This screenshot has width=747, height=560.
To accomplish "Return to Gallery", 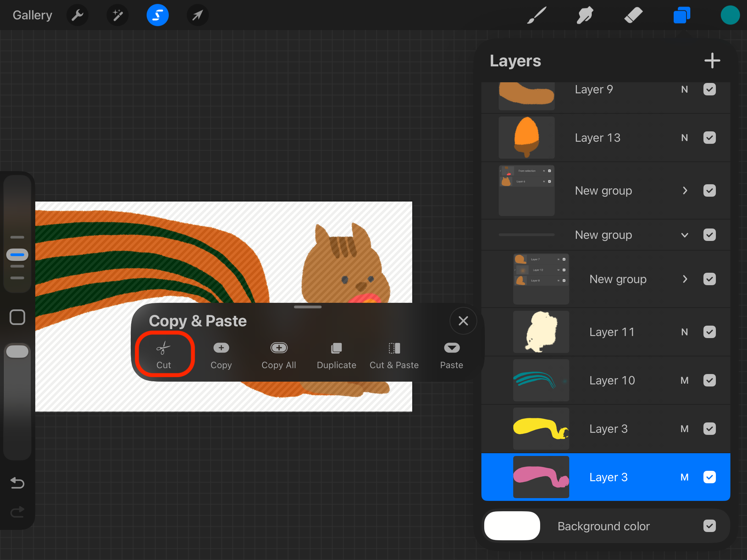I will [33, 15].
